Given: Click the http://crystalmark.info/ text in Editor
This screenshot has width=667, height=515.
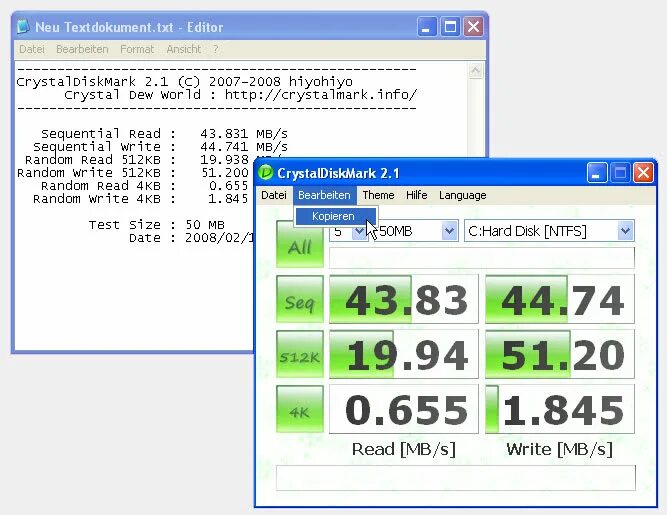Looking at the screenshot, I should (321, 94).
